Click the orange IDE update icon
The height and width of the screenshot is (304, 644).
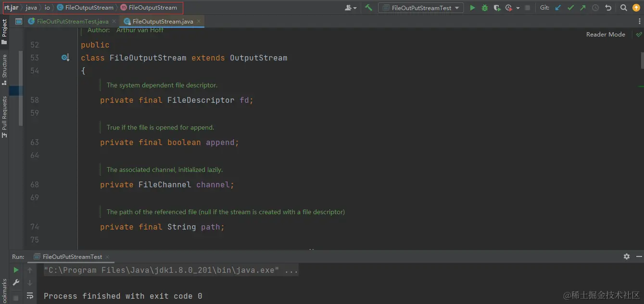637,8
